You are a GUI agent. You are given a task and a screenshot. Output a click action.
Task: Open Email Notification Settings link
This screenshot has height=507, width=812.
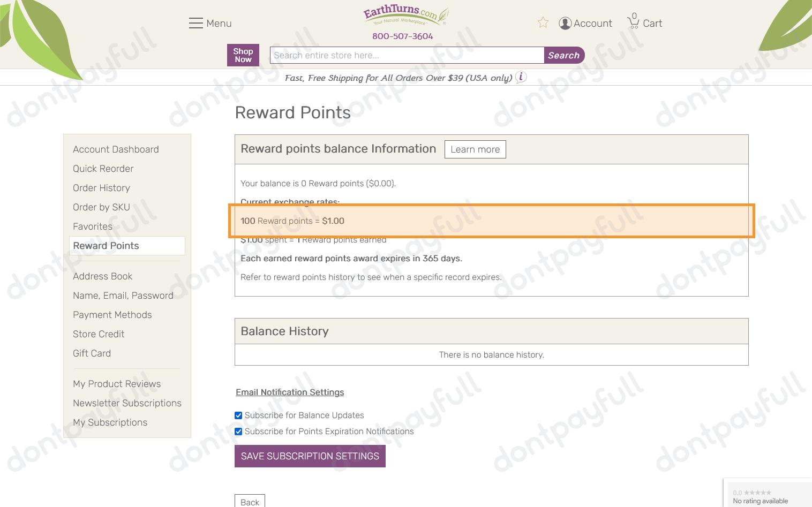click(x=290, y=392)
